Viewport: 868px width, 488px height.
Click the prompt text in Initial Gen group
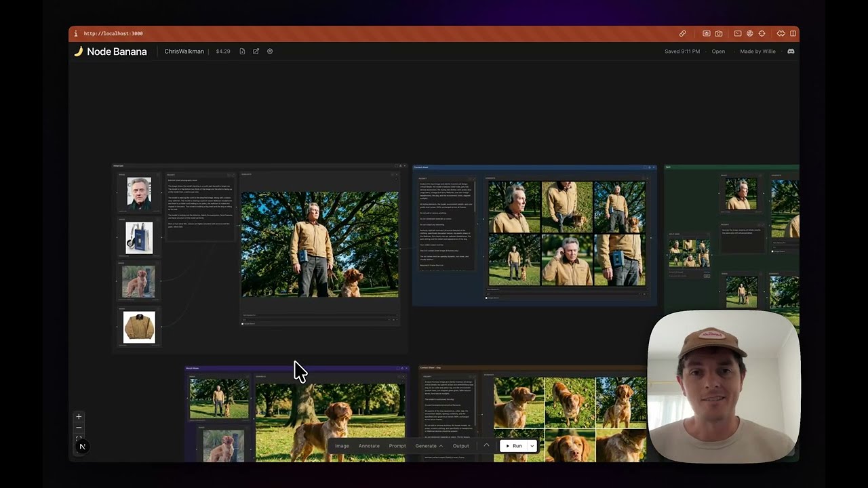pos(201,203)
